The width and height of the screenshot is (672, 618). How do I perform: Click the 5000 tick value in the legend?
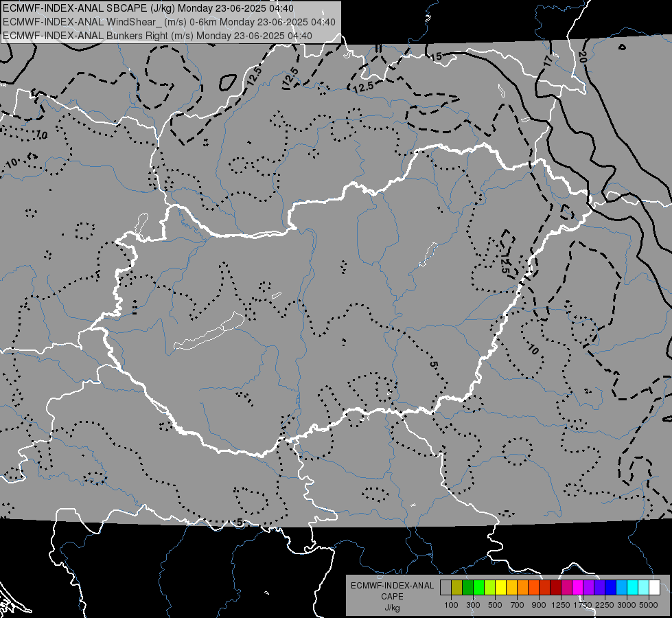click(x=649, y=605)
